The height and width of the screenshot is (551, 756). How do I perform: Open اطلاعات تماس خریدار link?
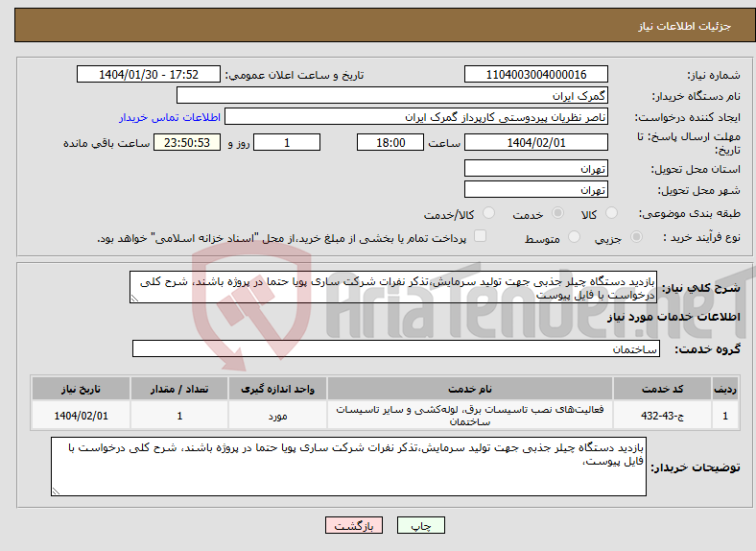[170, 117]
